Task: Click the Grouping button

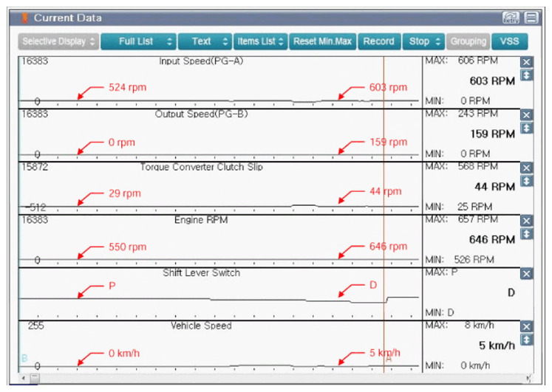Action: pos(468,41)
